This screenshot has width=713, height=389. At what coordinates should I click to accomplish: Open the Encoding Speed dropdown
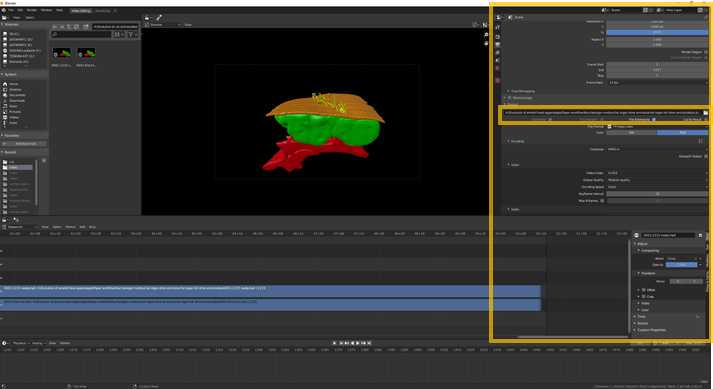pyautogui.click(x=657, y=187)
